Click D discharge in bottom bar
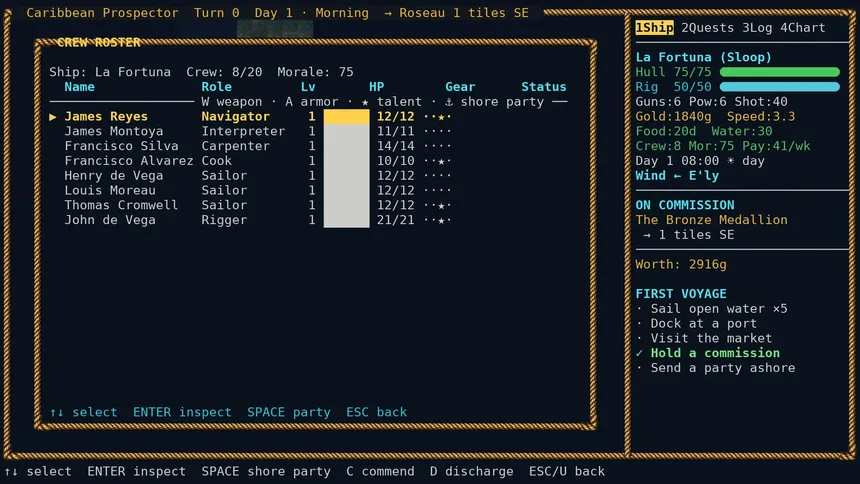The image size is (860, 484). click(x=472, y=471)
